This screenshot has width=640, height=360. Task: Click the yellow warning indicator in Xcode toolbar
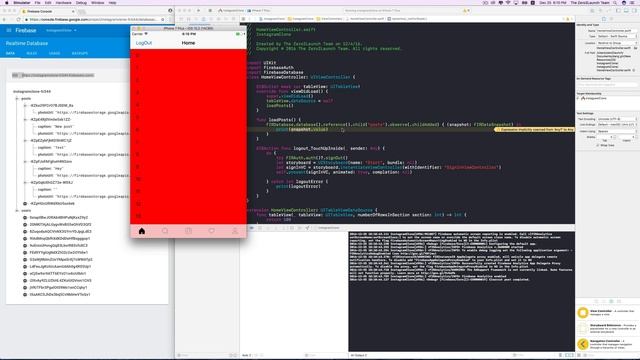[x=466, y=11]
